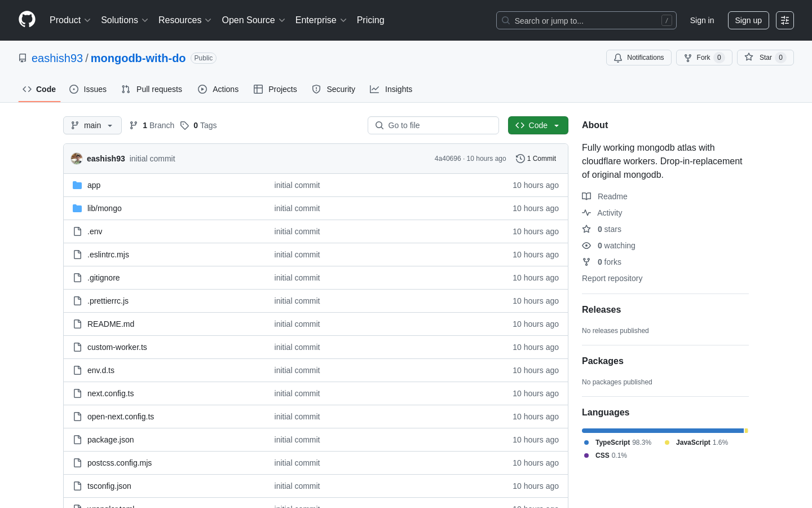Expand the Enterprise menu

coord(321,20)
